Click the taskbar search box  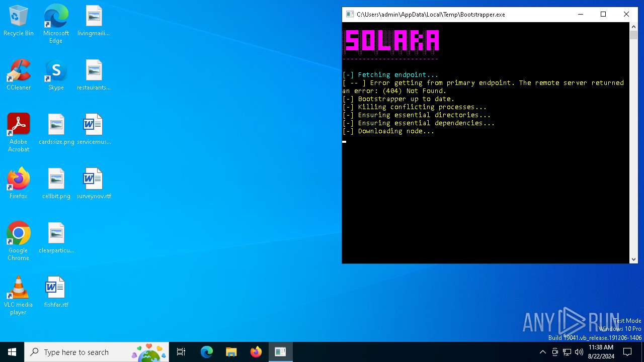click(96, 352)
